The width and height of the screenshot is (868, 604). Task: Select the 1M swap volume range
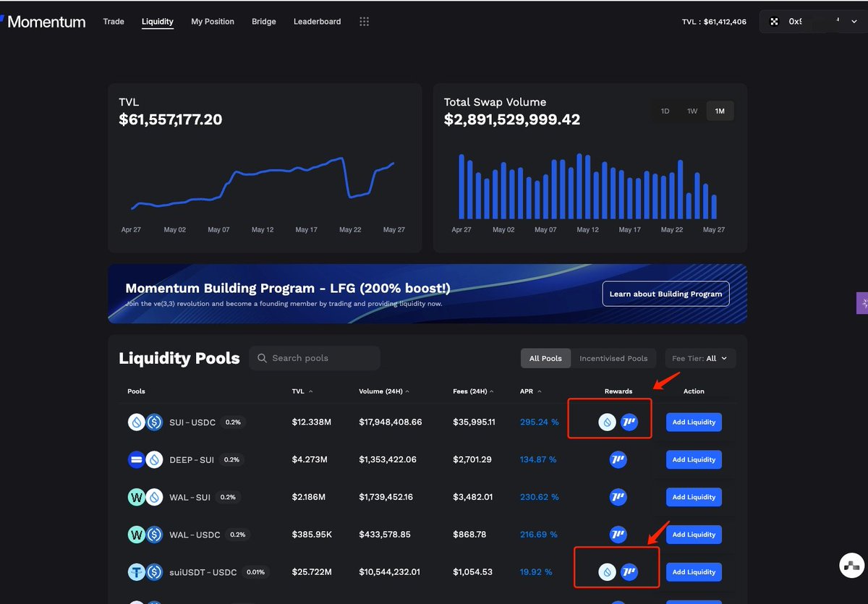(x=720, y=111)
